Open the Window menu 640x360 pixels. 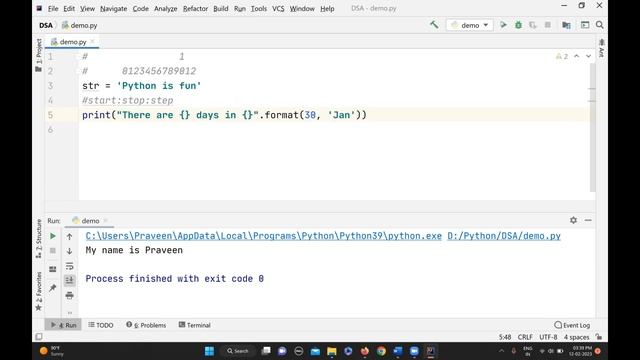[x=302, y=9]
